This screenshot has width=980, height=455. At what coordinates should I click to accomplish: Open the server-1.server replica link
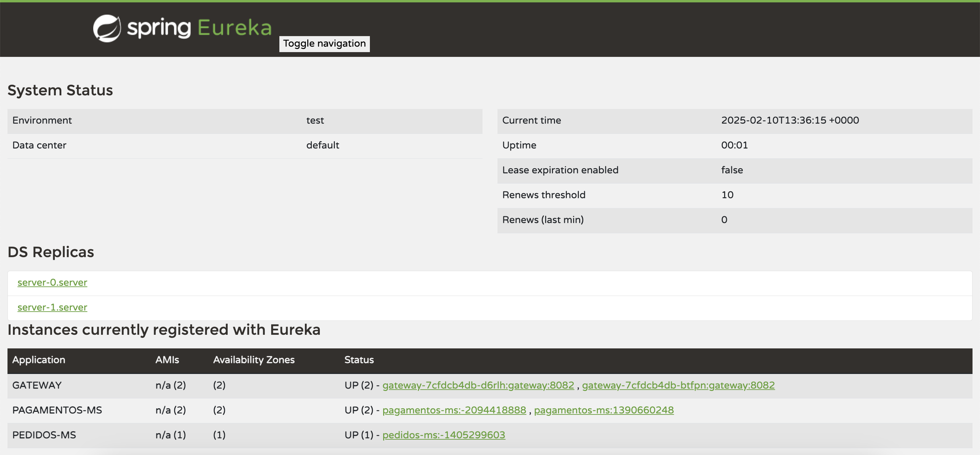tap(52, 307)
